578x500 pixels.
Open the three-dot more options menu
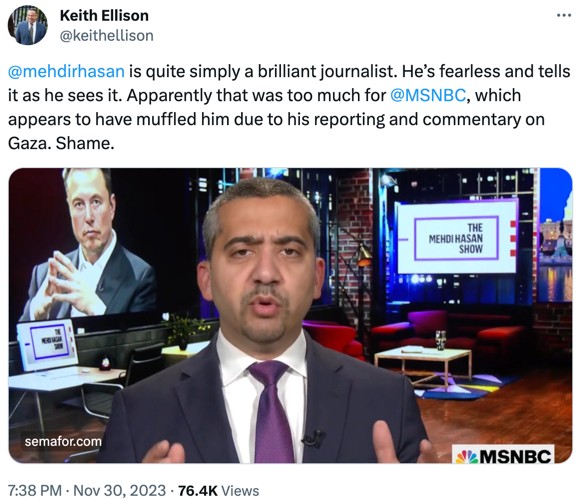point(564,15)
